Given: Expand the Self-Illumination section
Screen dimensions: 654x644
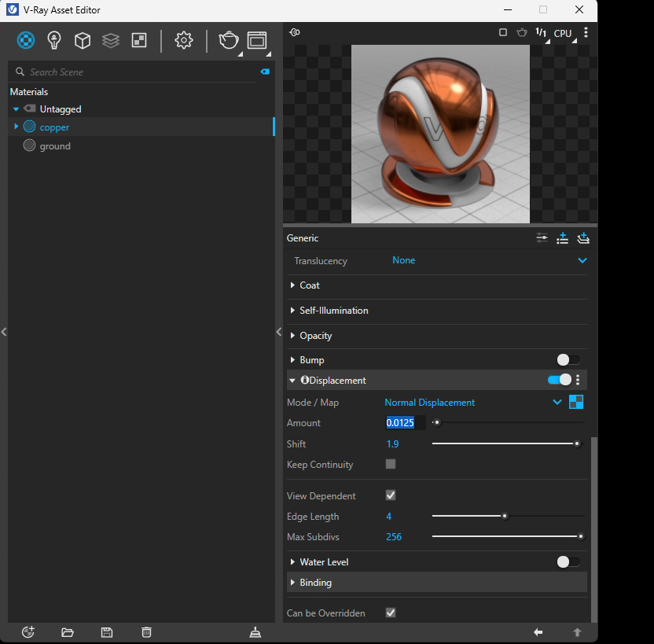Looking at the screenshot, I should point(292,311).
